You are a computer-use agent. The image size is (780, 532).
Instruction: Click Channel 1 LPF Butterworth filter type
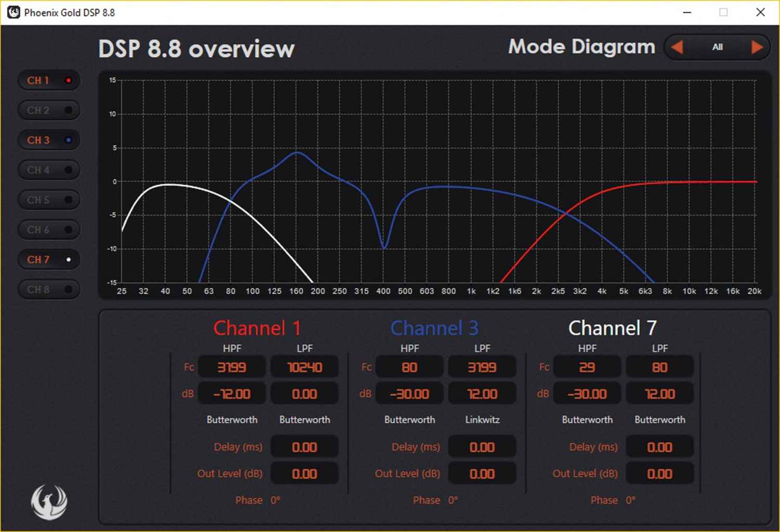click(x=305, y=420)
